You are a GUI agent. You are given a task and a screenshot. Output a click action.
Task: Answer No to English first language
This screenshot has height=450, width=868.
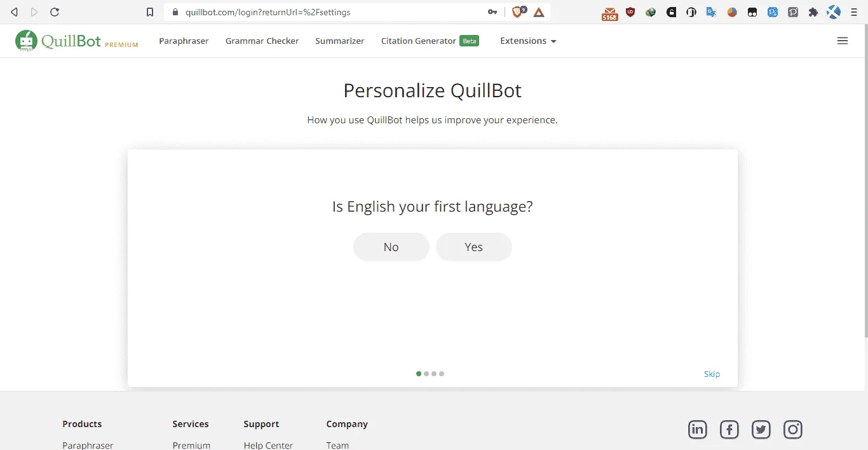click(x=391, y=247)
